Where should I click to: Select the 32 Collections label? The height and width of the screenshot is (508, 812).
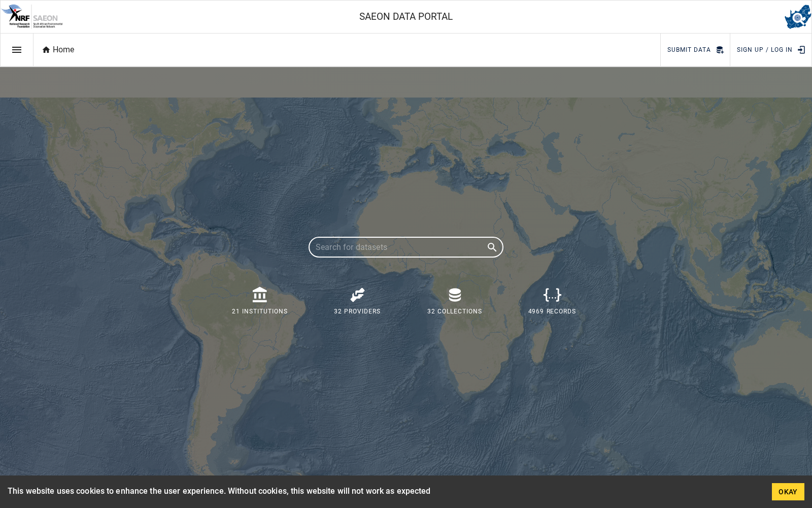click(455, 311)
